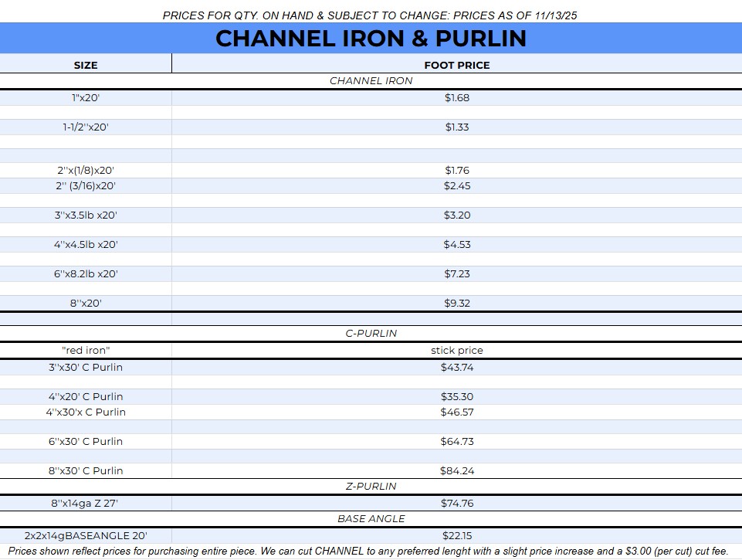The image size is (742, 560).
Task: Click the $2.45 price cell
Action: click(456, 186)
